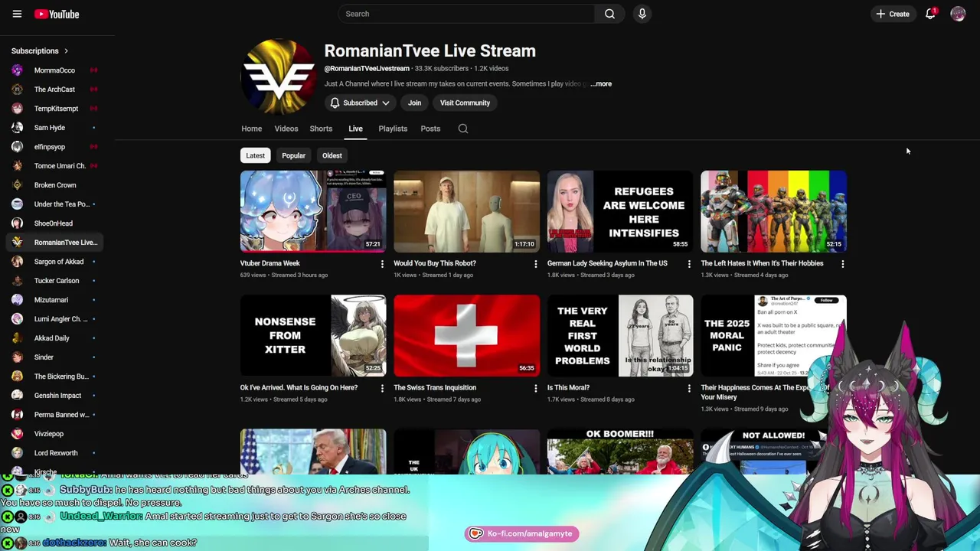This screenshot has height=551, width=980.
Task: Filter live streams by Latest
Action: point(255,155)
